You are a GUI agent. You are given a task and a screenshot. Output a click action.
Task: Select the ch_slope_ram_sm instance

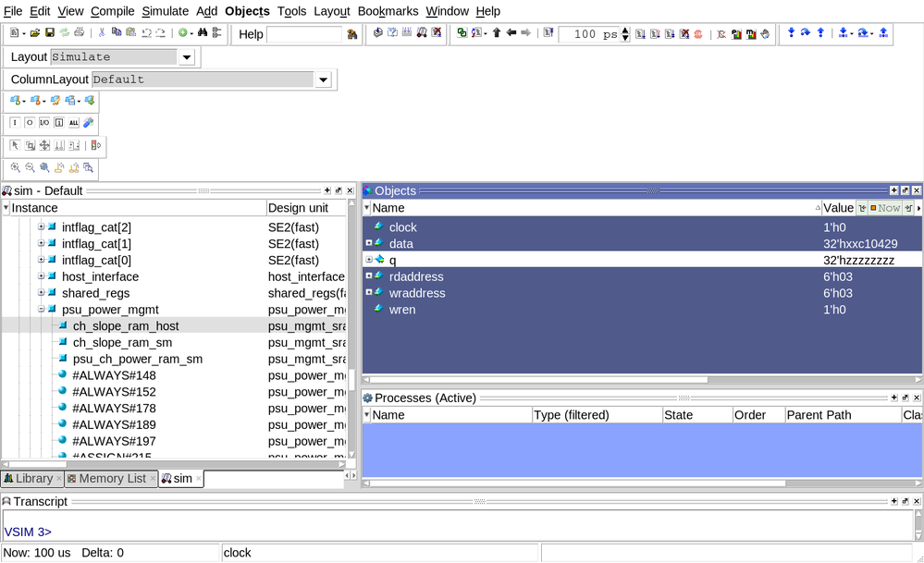122,342
